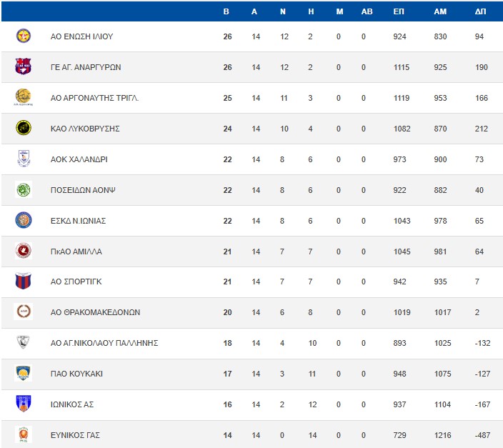Click the ΓΕ ΑΓ. ΑΝΑΡΓΥΡΩΝ team logo

(x=24, y=66)
